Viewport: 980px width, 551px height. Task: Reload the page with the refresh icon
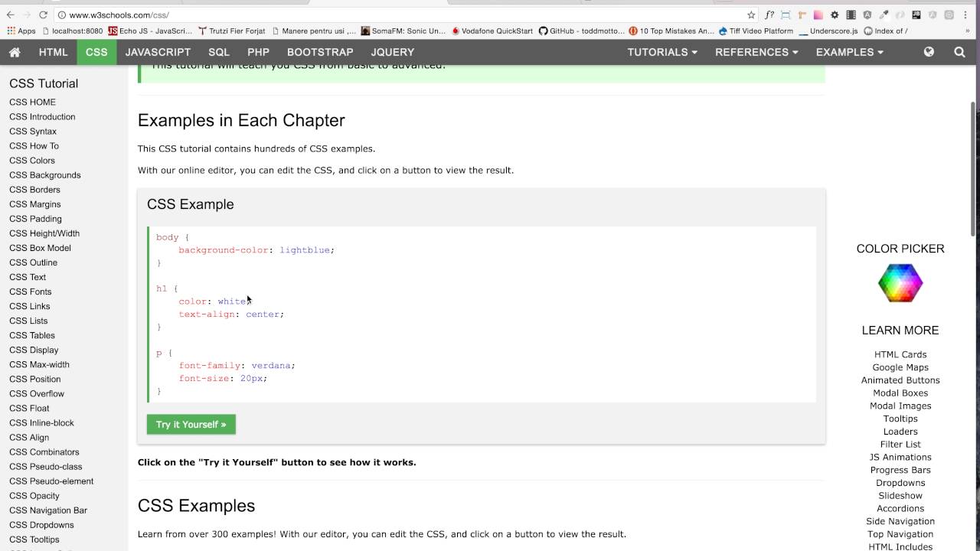click(x=43, y=15)
